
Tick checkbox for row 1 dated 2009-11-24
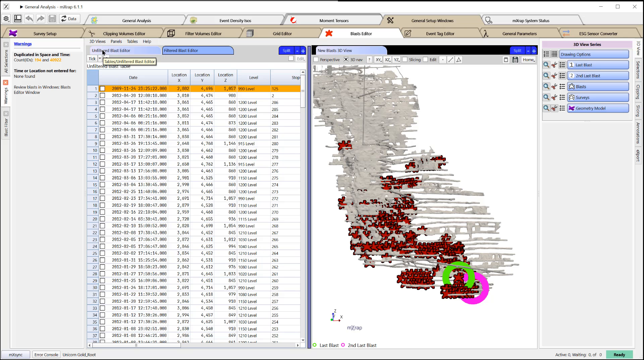(x=102, y=89)
